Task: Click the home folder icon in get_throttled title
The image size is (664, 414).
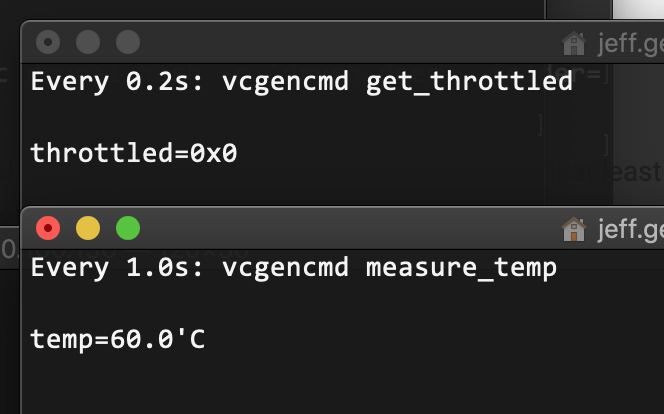Action: click(574, 43)
